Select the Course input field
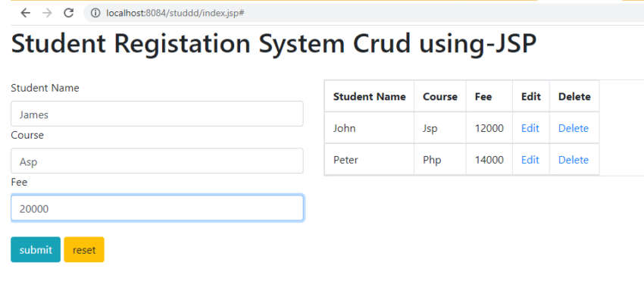This screenshot has width=644, height=300. pos(157,161)
